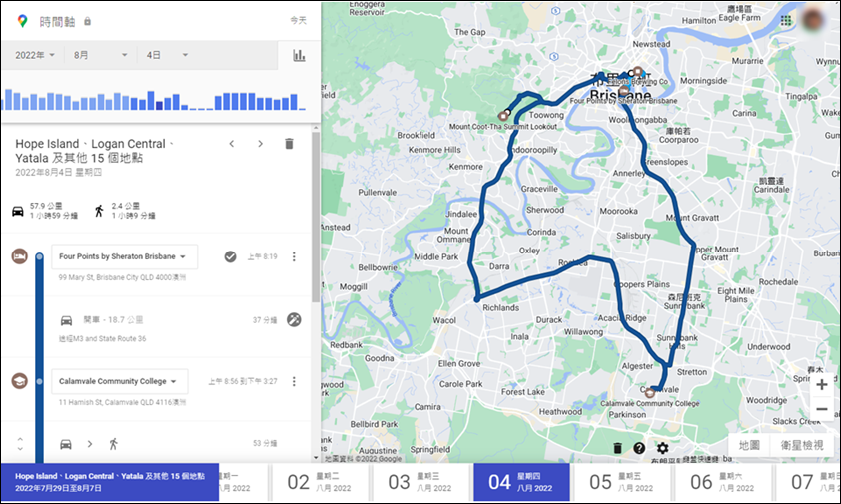The image size is (841, 504).
Task: Click the lock icon beside 時間軸
Action: 88,21
